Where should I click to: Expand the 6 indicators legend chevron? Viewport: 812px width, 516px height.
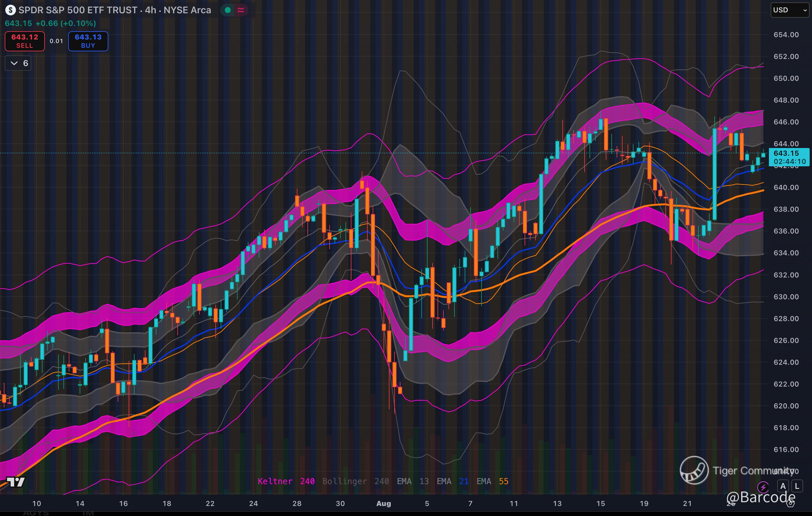pyautogui.click(x=14, y=63)
